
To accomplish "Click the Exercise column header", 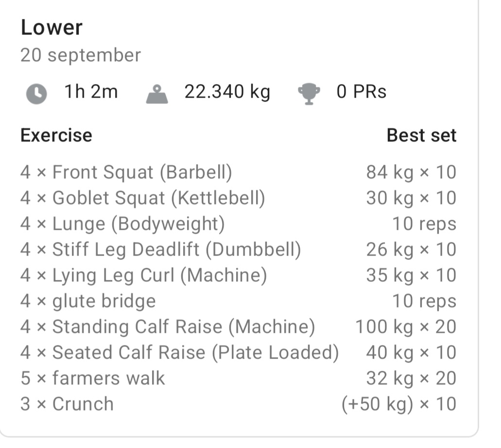I will point(56,135).
